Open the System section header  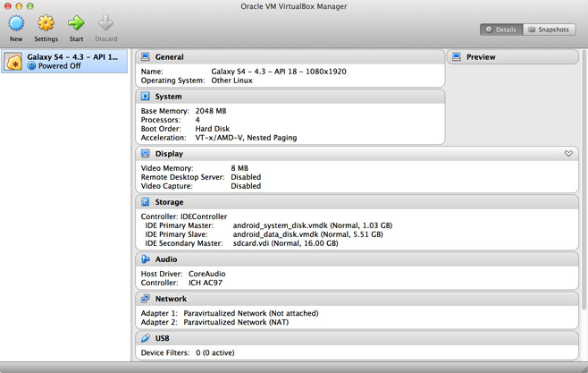[290, 97]
